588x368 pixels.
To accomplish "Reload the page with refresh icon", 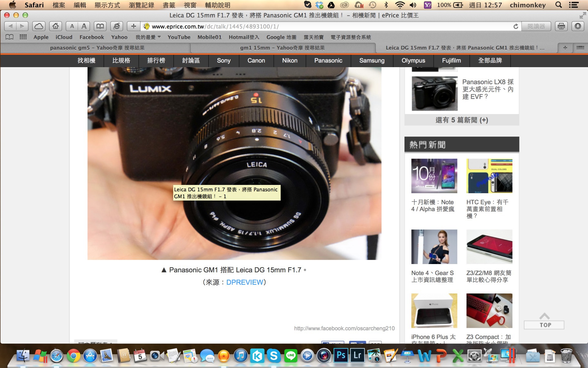I will pos(516,26).
